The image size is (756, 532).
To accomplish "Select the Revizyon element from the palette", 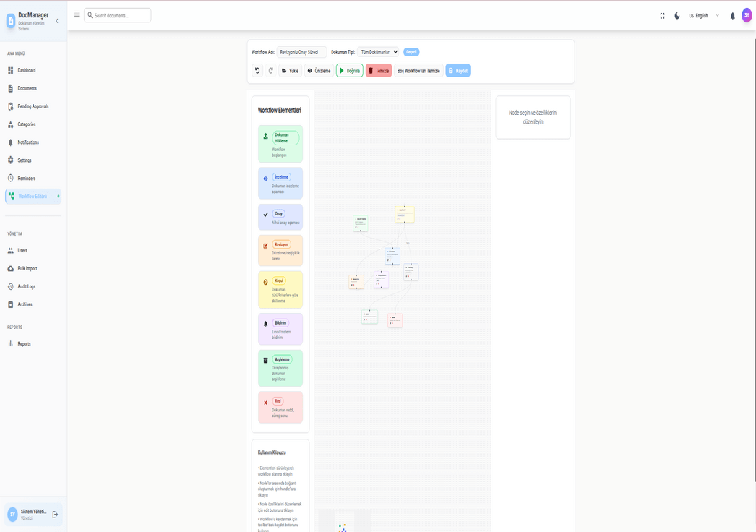I will 280,249.
